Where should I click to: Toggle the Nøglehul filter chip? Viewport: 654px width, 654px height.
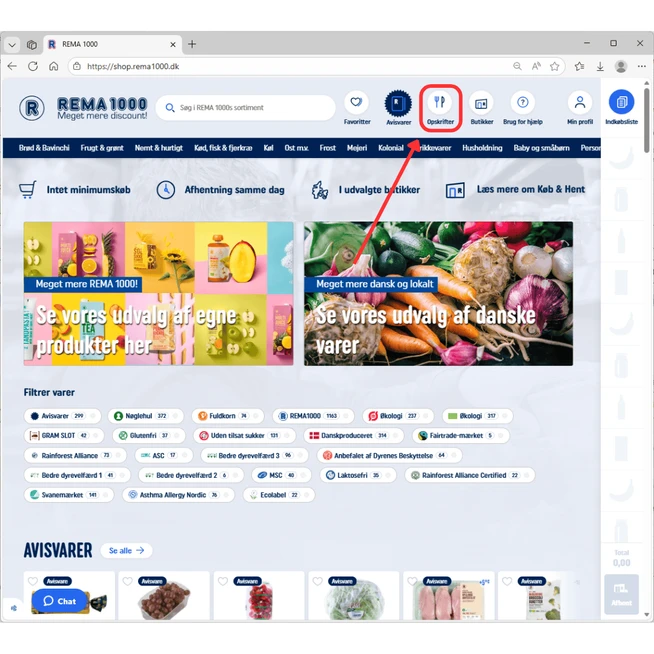pos(140,416)
